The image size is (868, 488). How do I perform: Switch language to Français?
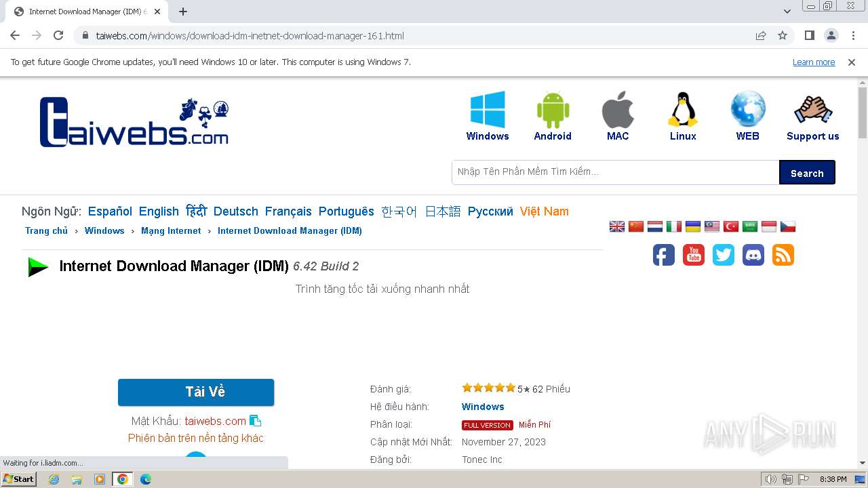point(288,211)
